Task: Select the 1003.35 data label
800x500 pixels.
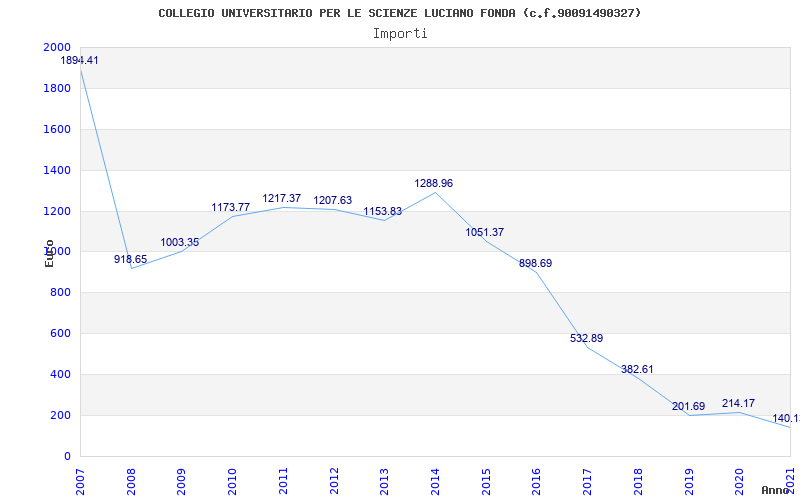Action: (180, 242)
